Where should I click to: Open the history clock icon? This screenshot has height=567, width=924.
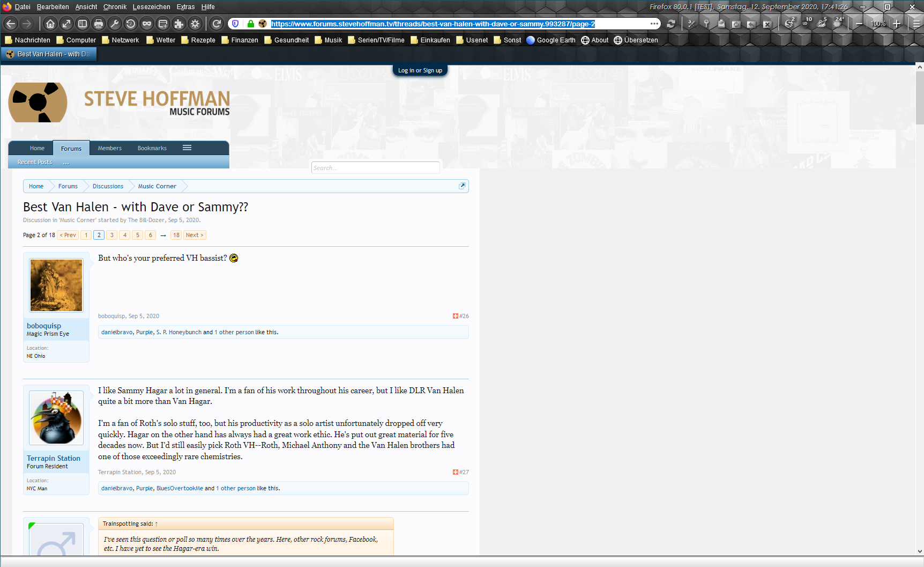(131, 24)
